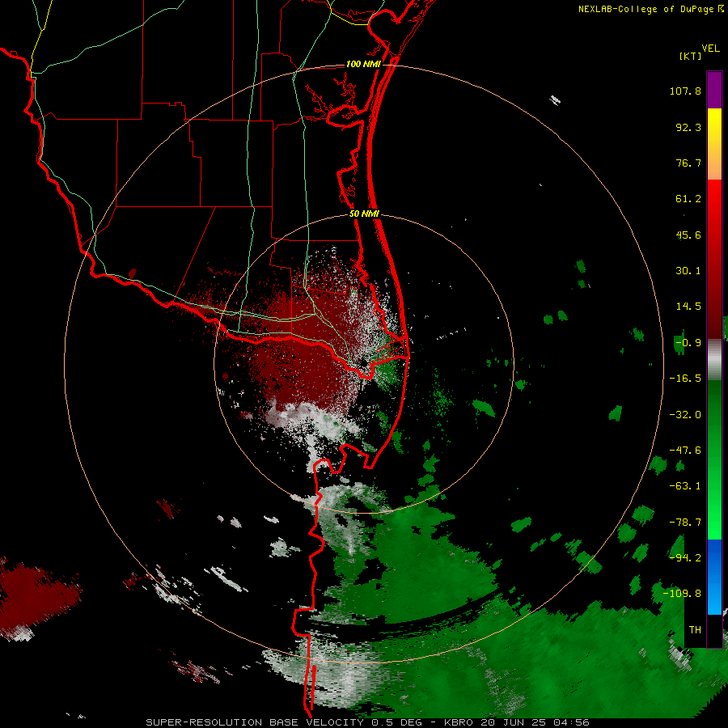Click the 30.1 velocity scale value
The width and height of the screenshot is (728, 728).
pyautogui.click(x=688, y=271)
